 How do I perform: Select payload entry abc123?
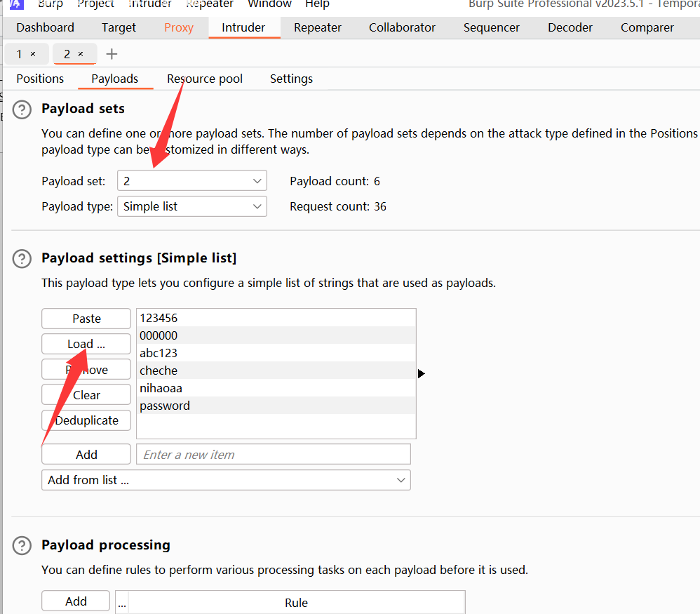(276, 353)
